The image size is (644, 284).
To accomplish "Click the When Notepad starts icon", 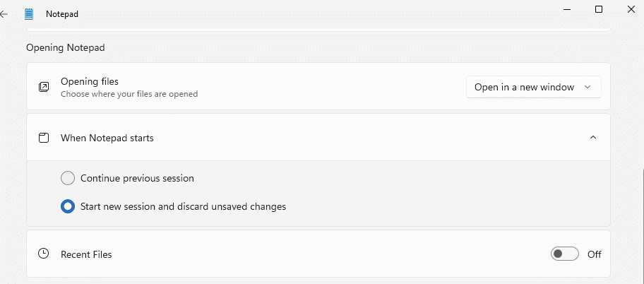I will 44,138.
